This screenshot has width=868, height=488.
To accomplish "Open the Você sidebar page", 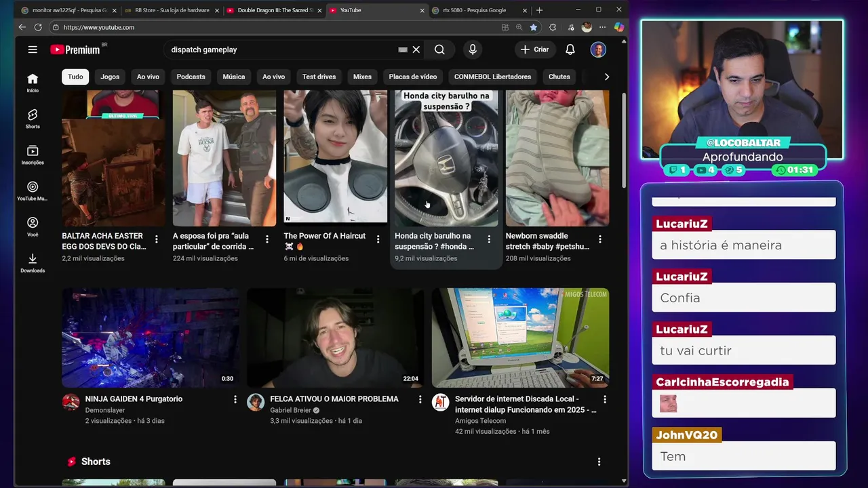I will coord(33,226).
